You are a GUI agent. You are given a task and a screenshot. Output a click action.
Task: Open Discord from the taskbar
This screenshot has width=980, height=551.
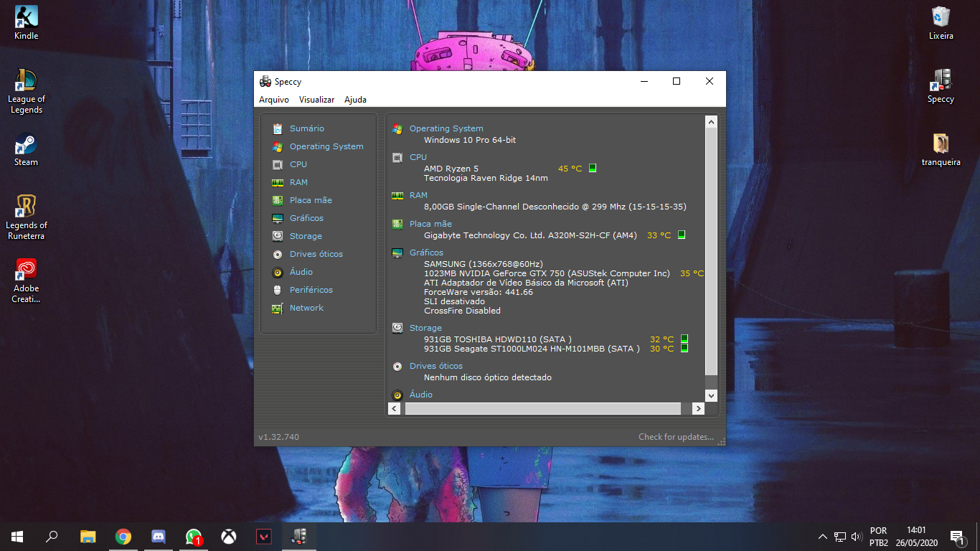click(159, 537)
